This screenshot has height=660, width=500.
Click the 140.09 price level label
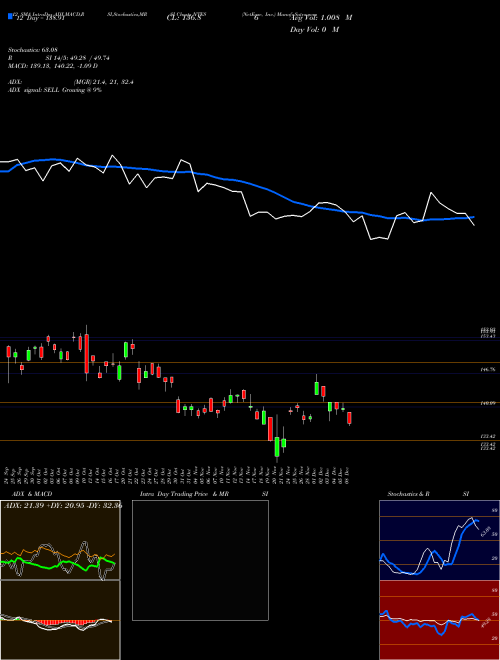click(x=488, y=403)
